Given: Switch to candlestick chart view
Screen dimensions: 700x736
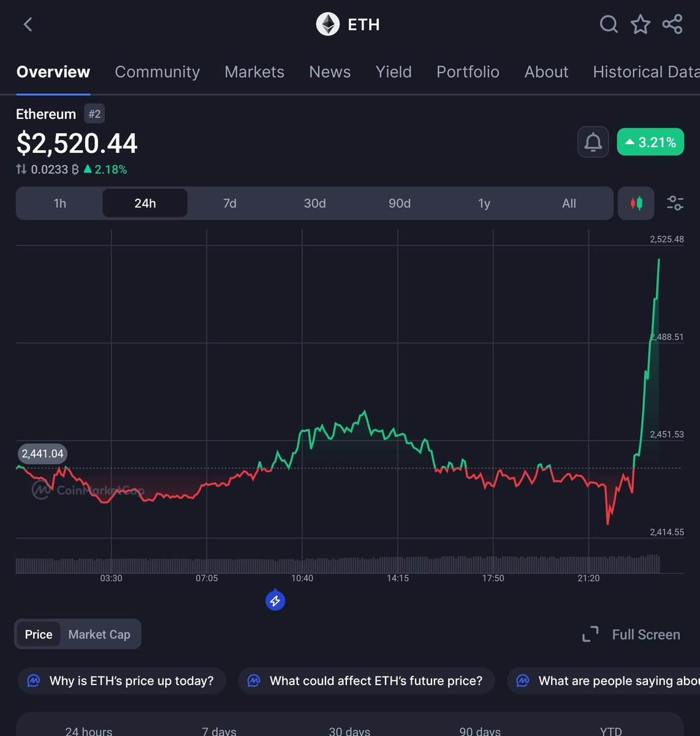Looking at the screenshot, I should (636, 203).
